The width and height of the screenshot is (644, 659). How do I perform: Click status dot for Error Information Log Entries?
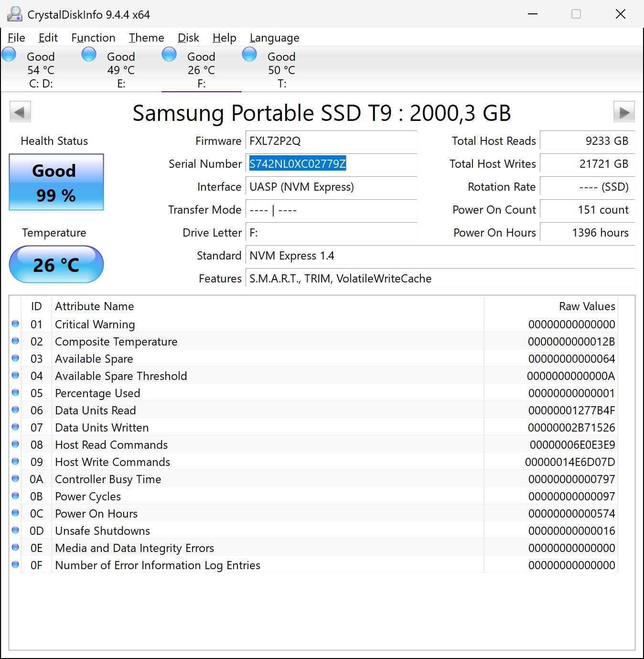point(15,565)
